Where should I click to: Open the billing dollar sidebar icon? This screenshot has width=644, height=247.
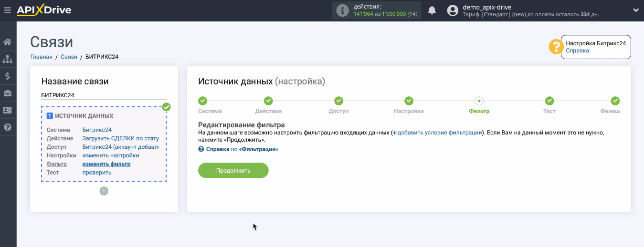(x=8, y=76)
